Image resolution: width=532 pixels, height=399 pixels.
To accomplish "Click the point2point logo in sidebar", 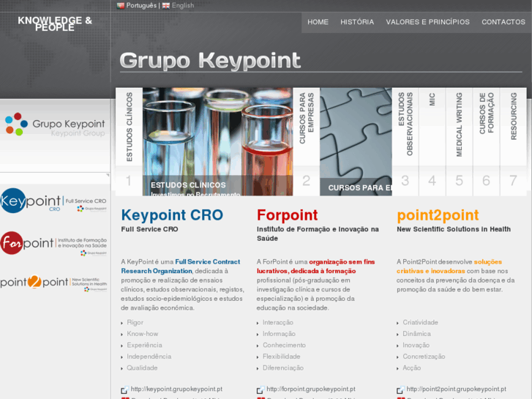I will 53,283.
